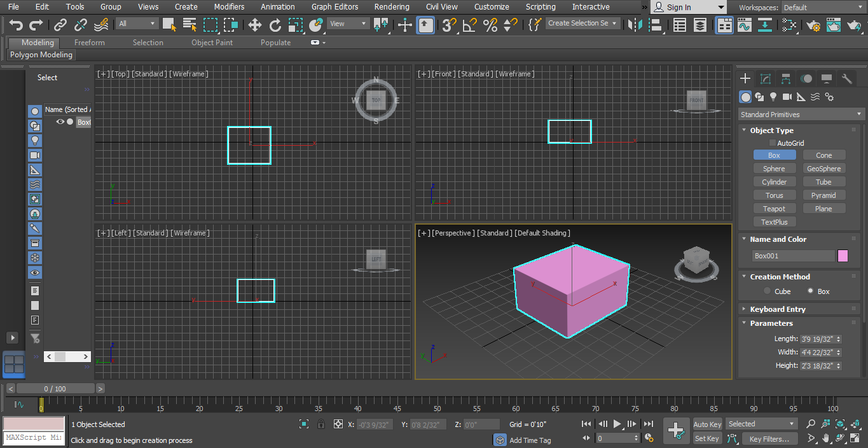Click the Teapot primitive button
868x448 pixels.
[x=775, y=208]
